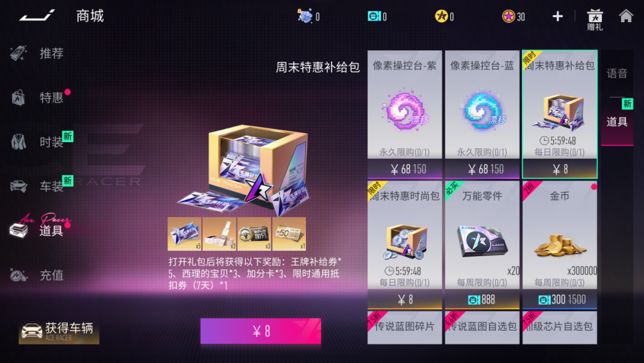Click the gold star coin icon

click(x=441, y=16)
